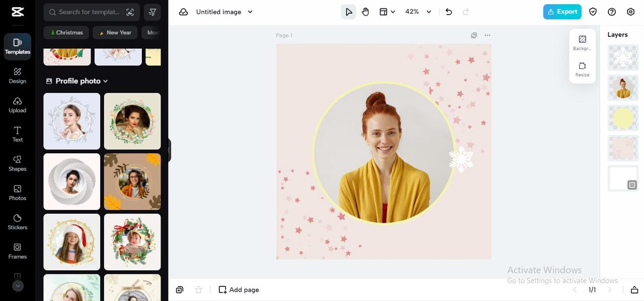Open the settings hexagon icon
This screenshot has width=644, height=301.
631,12
